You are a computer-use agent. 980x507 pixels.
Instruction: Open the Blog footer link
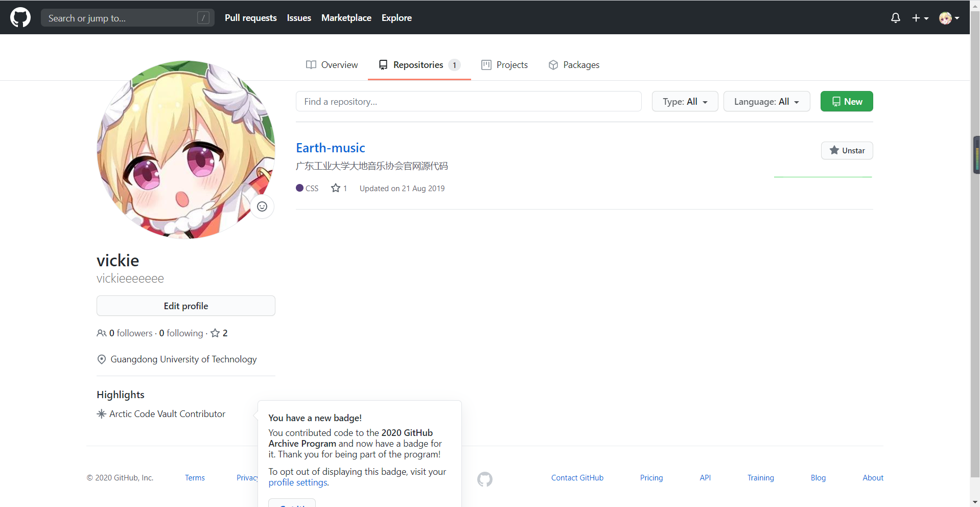[x=818, y=478]
